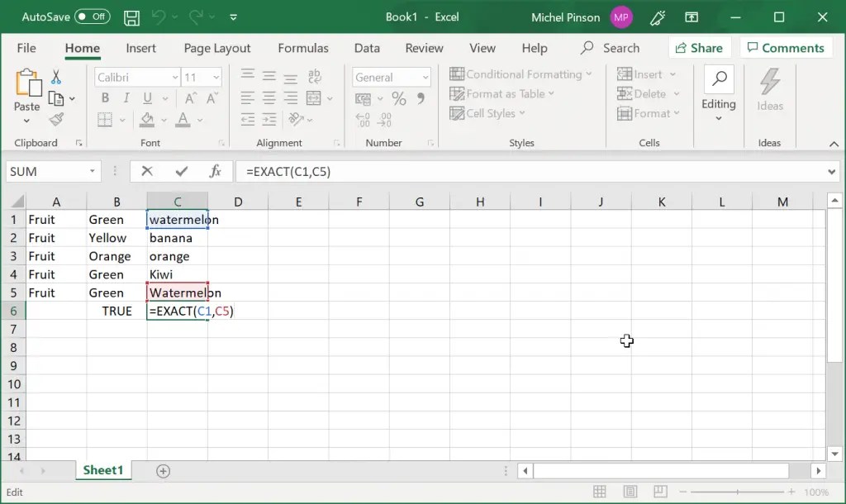Switch to the Data ribbon tab
This screenshot has width=846, height=504.
367,48
